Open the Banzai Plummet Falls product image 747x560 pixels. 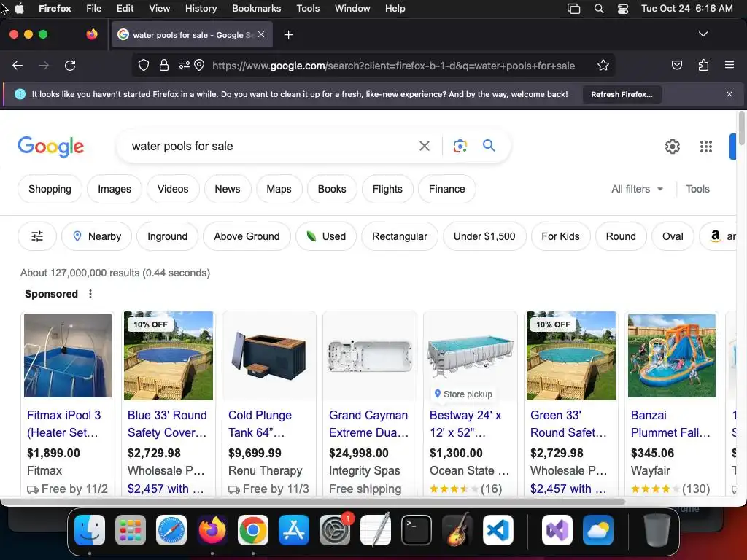(671, 355)
